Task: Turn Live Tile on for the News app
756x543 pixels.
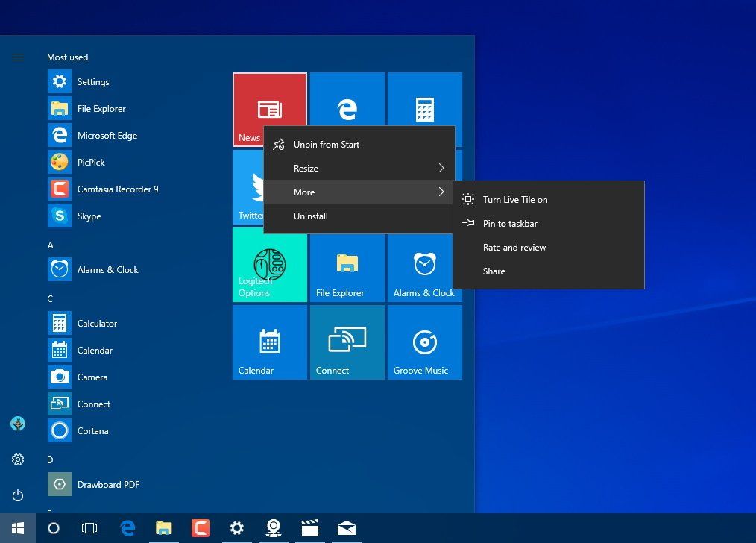Action: (516, 199)
